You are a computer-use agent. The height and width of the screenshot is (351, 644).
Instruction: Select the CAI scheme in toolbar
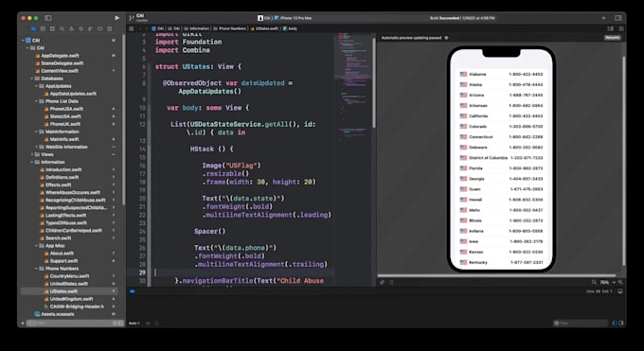(263, 18)
